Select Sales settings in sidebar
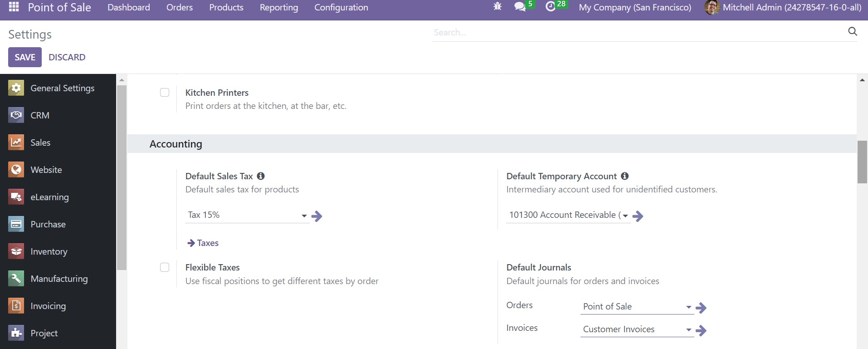The height and width of the screenshot is (349, 868). pyautogui.click(x=58, y=143)
